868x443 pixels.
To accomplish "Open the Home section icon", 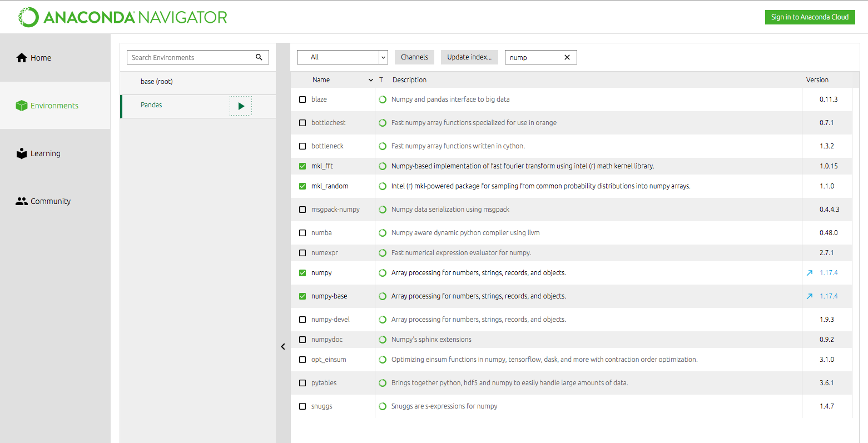I will tap(22, 58).
